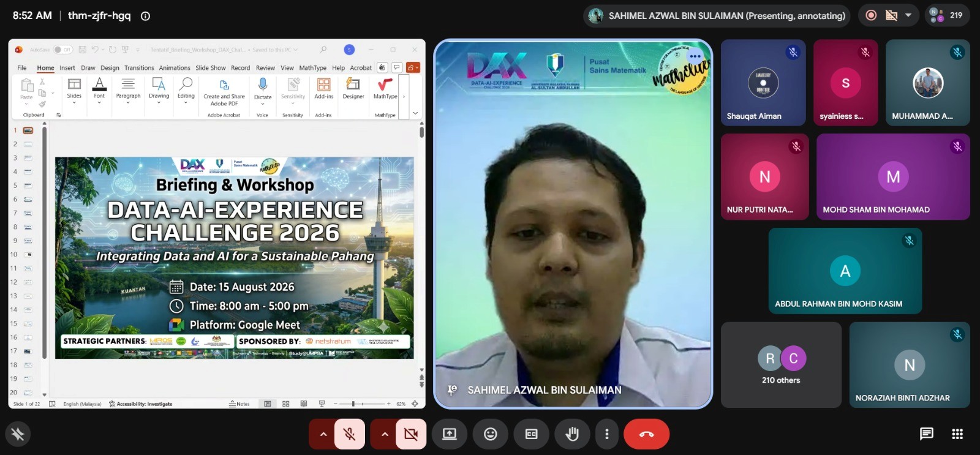Open the 210 others tile
Viewport: 980px width, 455px height.
point(781,365)
